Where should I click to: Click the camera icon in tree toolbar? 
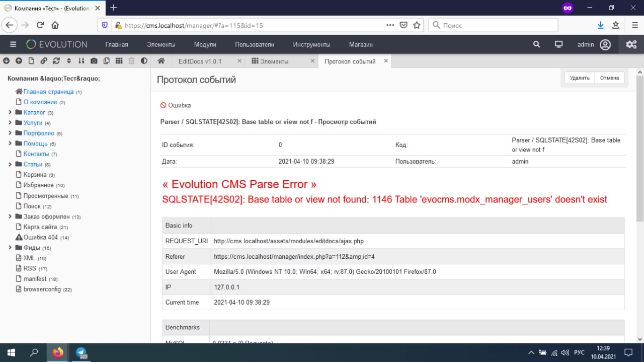94,61
